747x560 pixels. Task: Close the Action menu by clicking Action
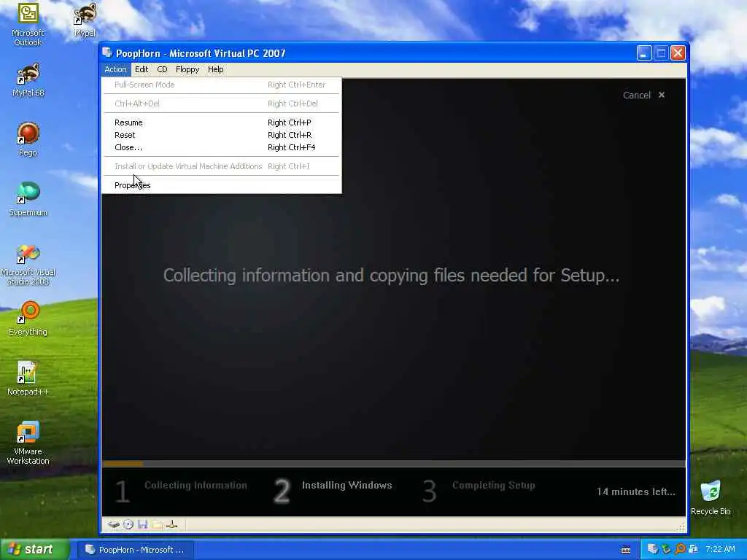click(x=116, y=69)
